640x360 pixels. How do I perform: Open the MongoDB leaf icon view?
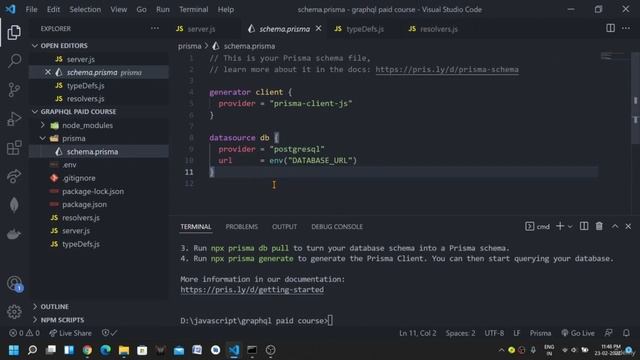[x=14, y=205]
